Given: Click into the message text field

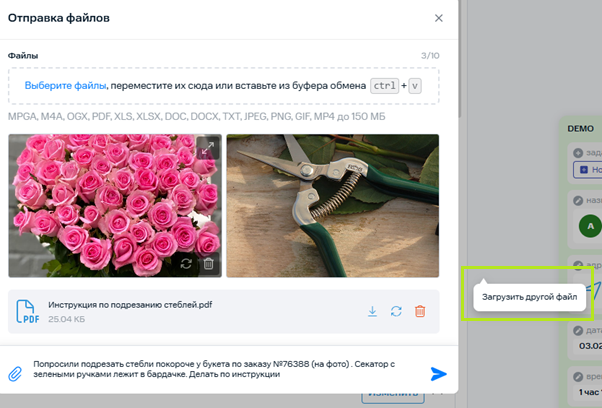Looking at the screenshot, I should (220, 370).
